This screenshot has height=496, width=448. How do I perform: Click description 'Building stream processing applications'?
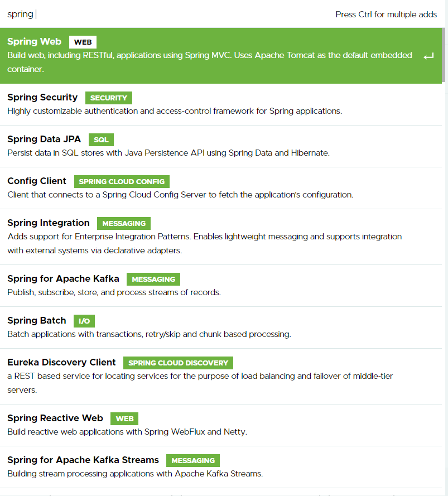pos(135,474)
